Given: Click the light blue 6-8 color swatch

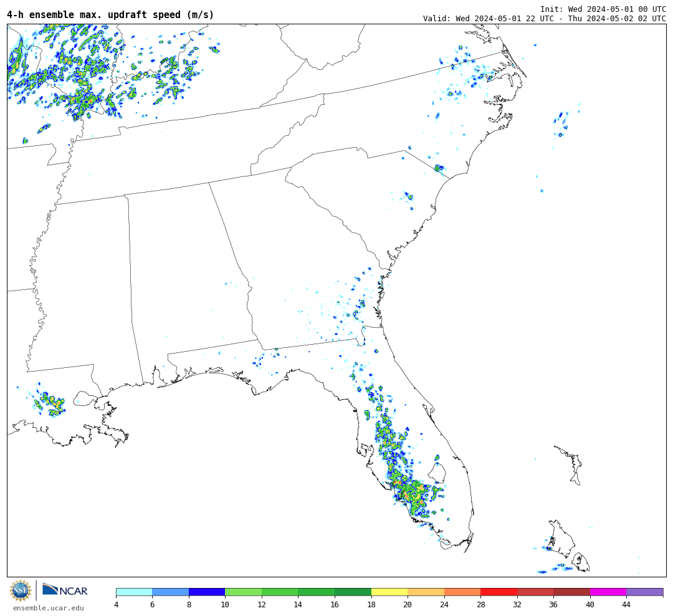Looking at the screenshot, I should (170, 592).
